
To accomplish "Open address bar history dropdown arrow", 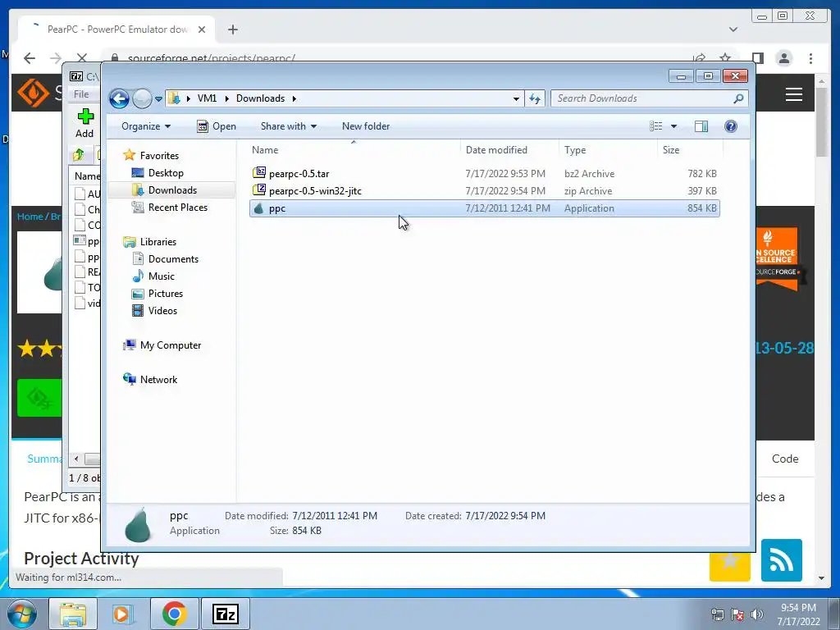I will click(x=516, y=99).
